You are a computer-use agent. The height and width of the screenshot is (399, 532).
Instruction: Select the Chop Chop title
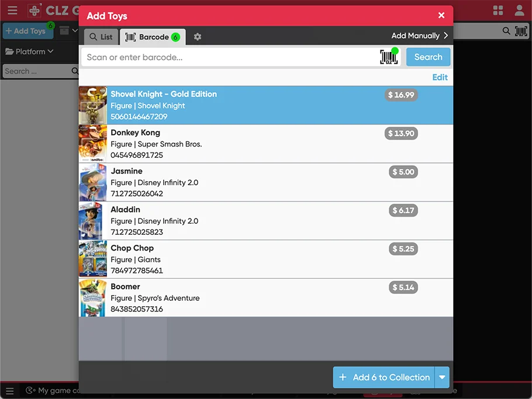tap(132, 248)
